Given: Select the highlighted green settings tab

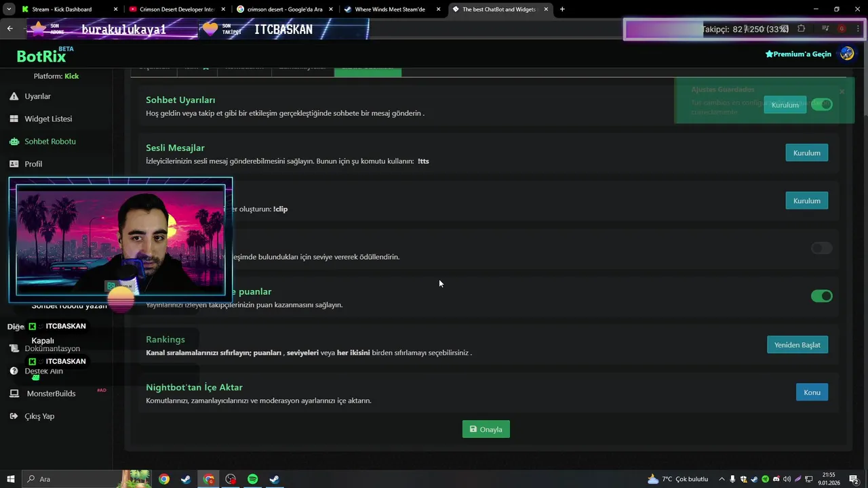Looking at the screenshot, I should coord(368,71).
